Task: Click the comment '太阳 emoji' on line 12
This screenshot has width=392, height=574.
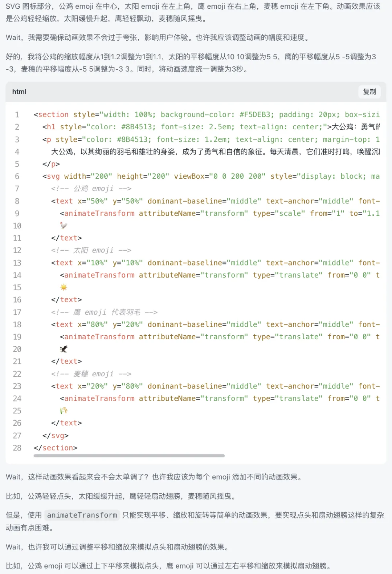Action: point(91,250)
